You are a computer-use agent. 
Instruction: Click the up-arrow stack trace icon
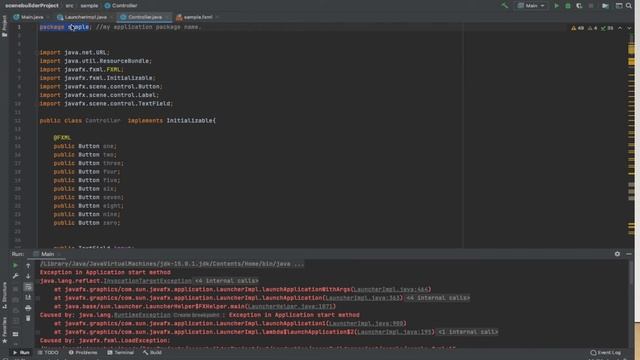click(x=28, y=266)
